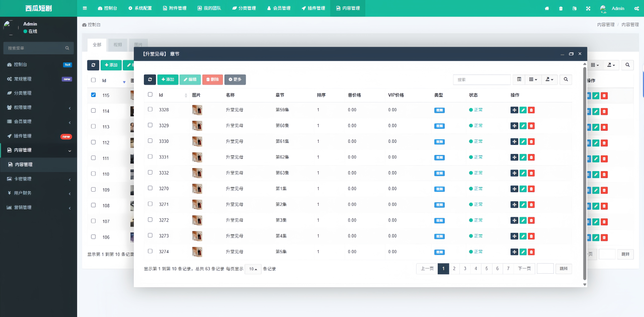Check the checkbox for row 3329
The width and height of the screenshot is (644, 317).
point(150,125)
